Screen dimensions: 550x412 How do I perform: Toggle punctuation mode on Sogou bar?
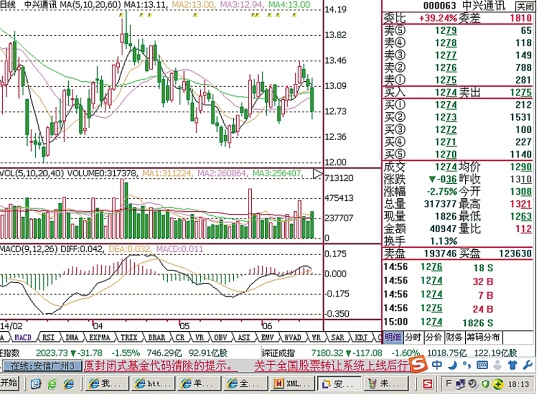pos(467,365)
